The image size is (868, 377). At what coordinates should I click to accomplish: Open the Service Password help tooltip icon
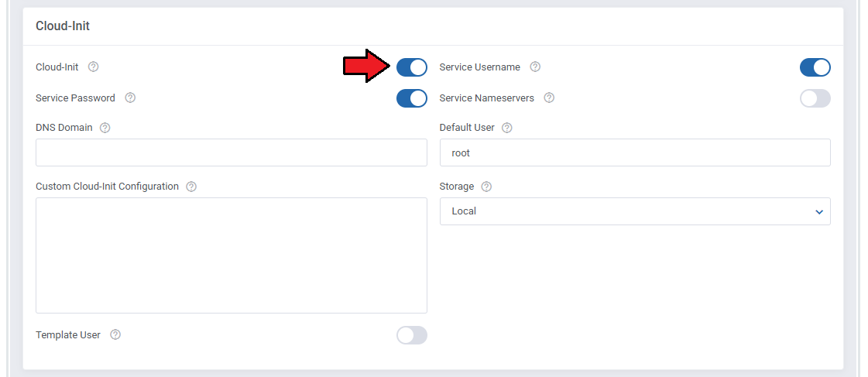130,98
